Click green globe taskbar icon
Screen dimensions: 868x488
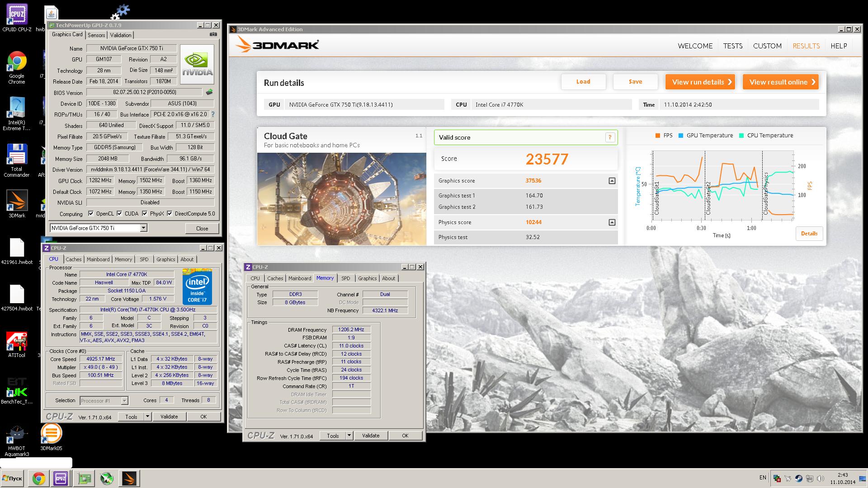pos(107,479)
